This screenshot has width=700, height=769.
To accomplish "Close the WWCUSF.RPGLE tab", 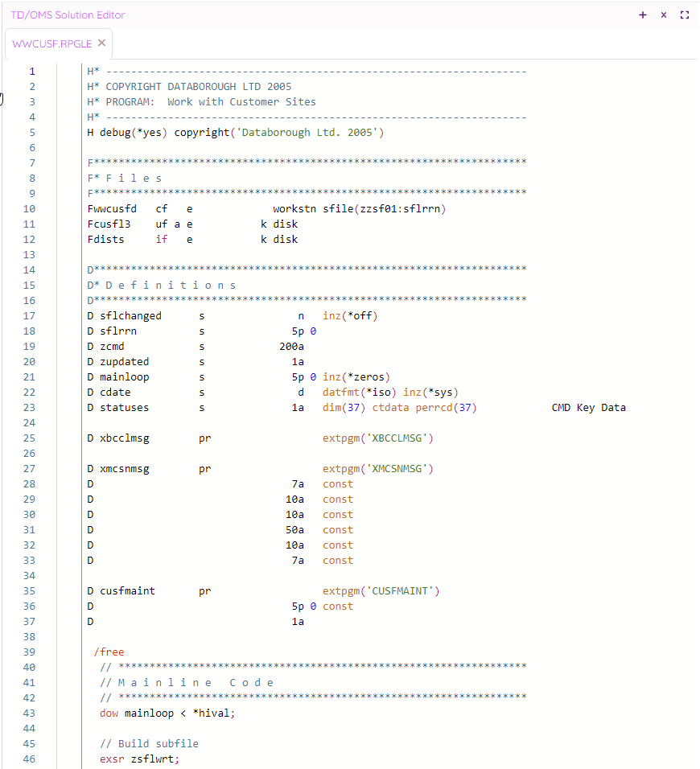I will click(x=101, y=43).
